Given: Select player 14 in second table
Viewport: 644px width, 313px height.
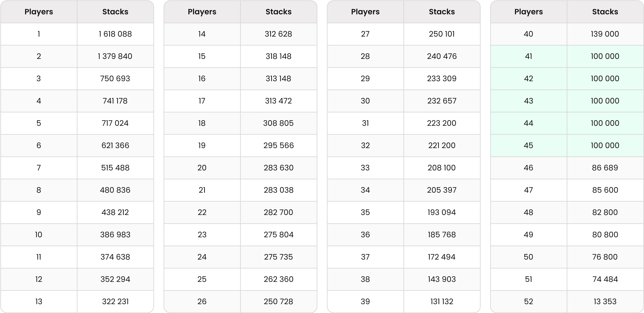Looking at the screenshot, I should (202, 34).
